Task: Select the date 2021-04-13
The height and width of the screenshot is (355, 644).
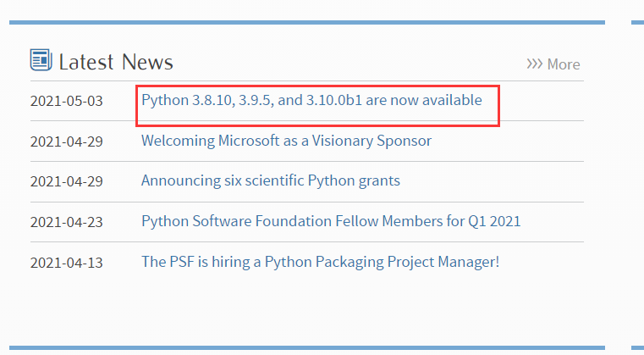Action: coord(67,263)
